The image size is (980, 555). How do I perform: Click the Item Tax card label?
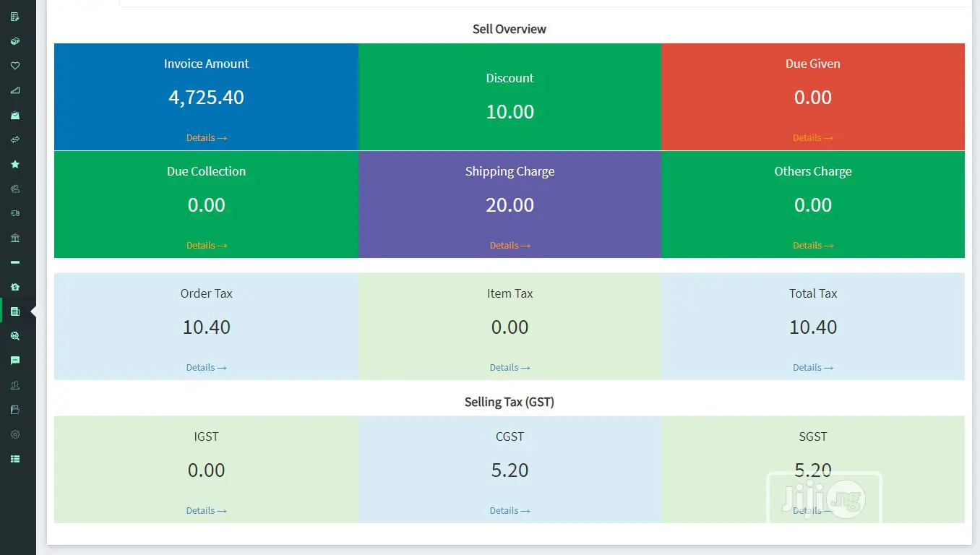click(510, 293)
